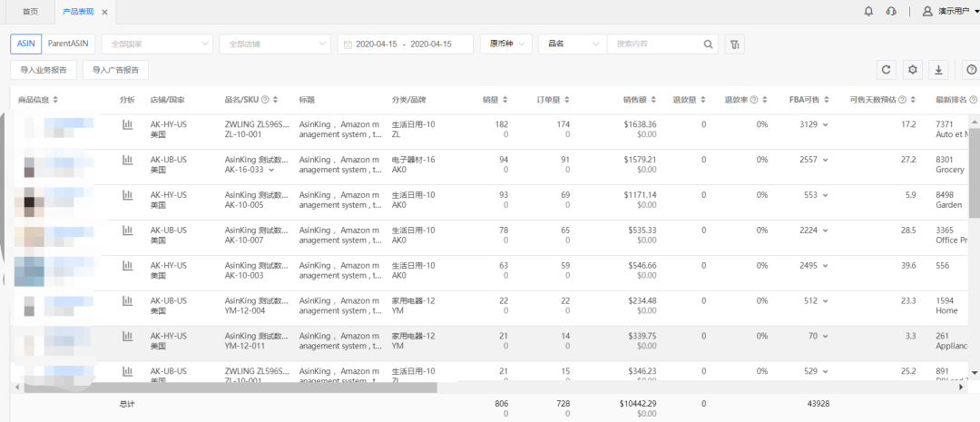Viewport: 980px width, 422px height.
Task: Open the notifications bell icon
Action: pyautogui.click(x=868, y=11)
